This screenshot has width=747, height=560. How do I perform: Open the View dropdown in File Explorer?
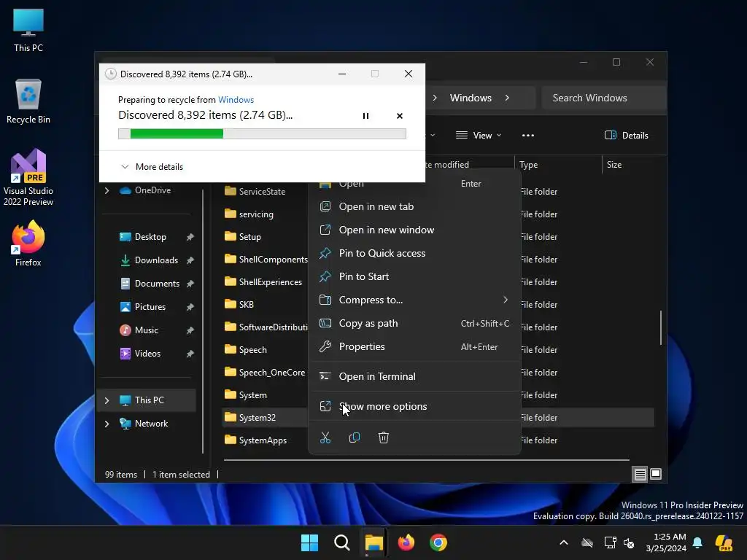(479, 135)
